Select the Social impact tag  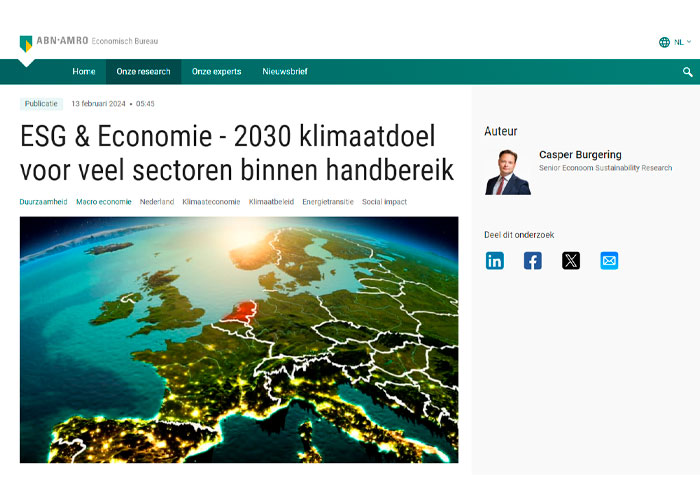click(384, 202)
